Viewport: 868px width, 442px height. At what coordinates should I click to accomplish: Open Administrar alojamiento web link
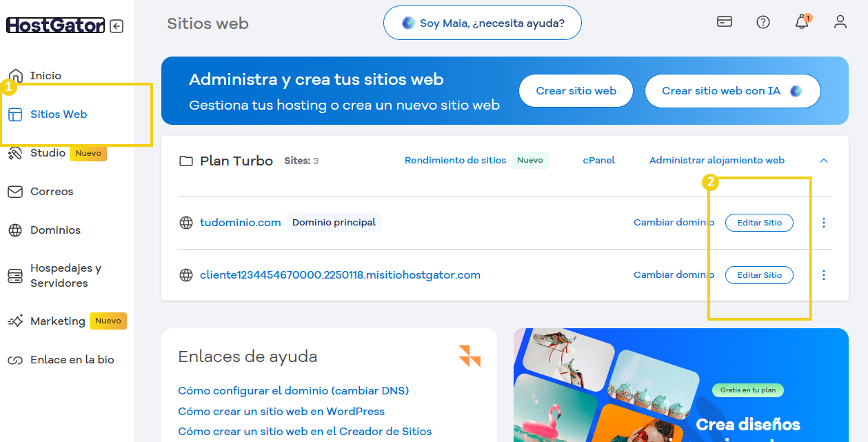[717, 161]
